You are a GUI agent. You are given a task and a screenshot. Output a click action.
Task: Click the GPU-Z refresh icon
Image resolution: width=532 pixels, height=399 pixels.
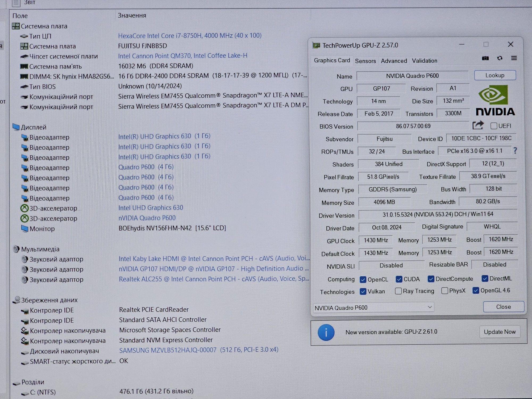(500, 58)
